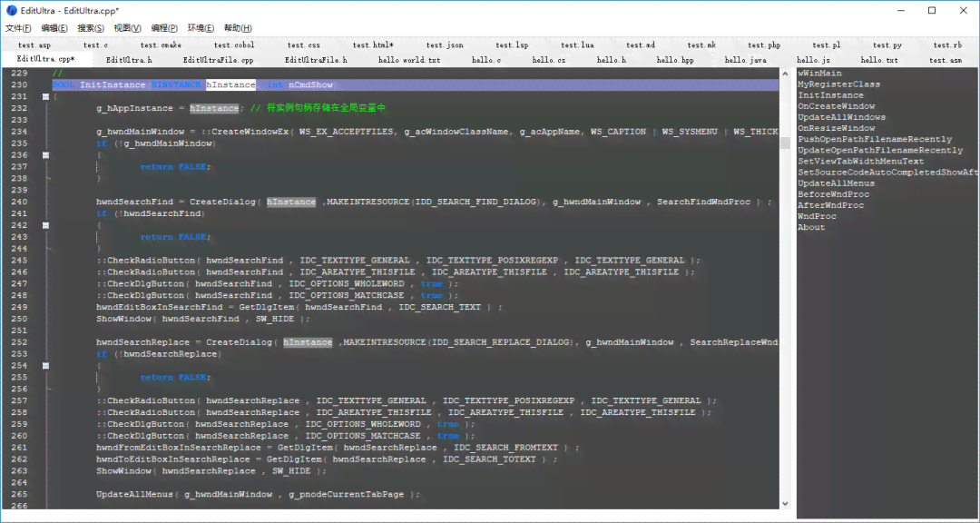Collapse the code fold at line 231
Viewport: 980px width, 523px height.
(x=45, y=97)
